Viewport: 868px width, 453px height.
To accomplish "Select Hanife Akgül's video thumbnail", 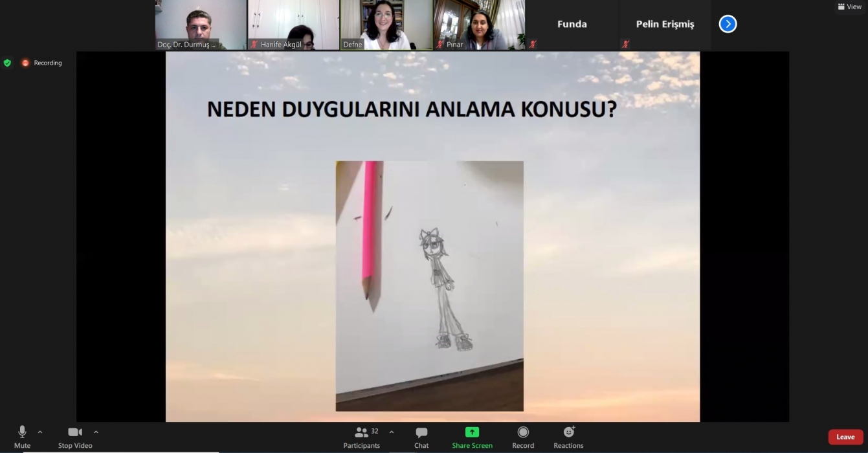I will point(293,25).
